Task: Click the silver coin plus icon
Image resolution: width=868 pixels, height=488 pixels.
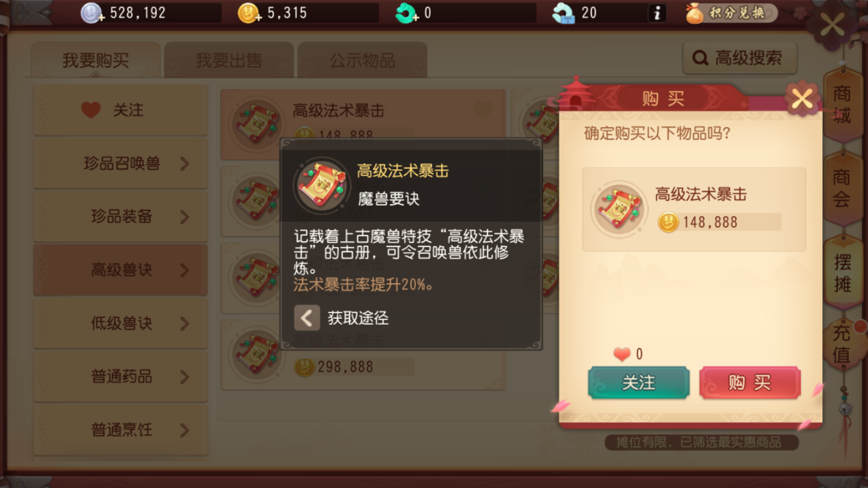Action: pos(92,13)
